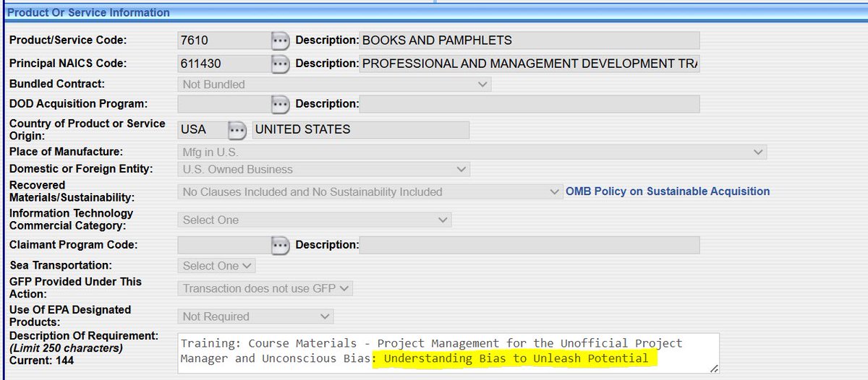Open the Principal NAICS Code lookup button

[280, 64]
